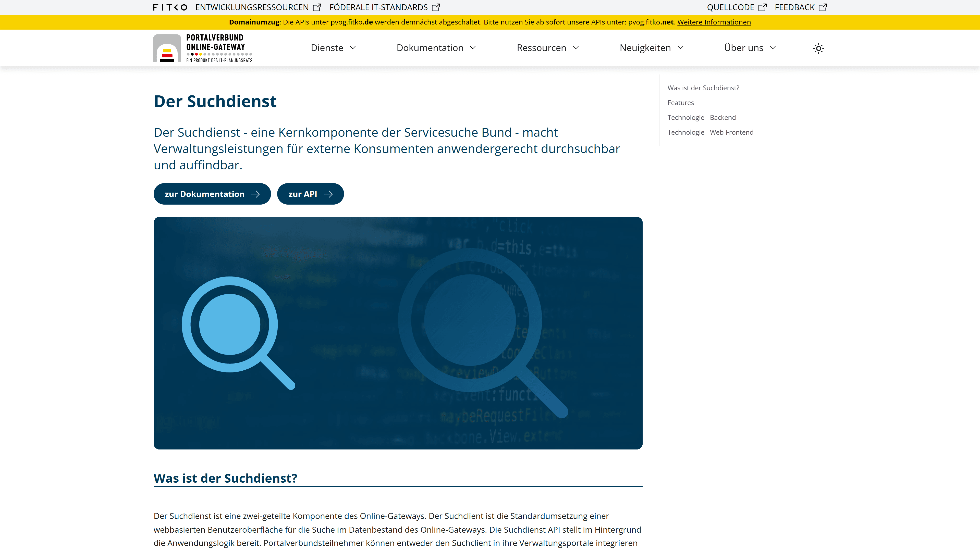Click arrow icon in zur Dokumentation button

click(255, 194)
